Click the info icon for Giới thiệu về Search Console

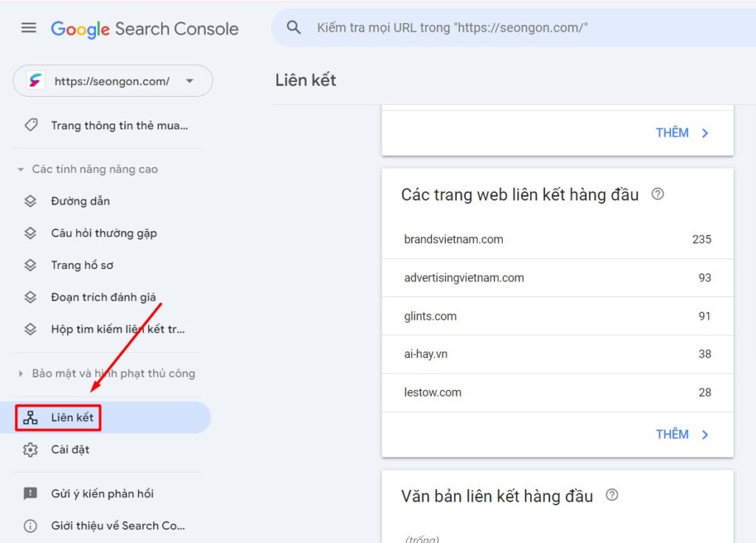[x=32, y=526]
